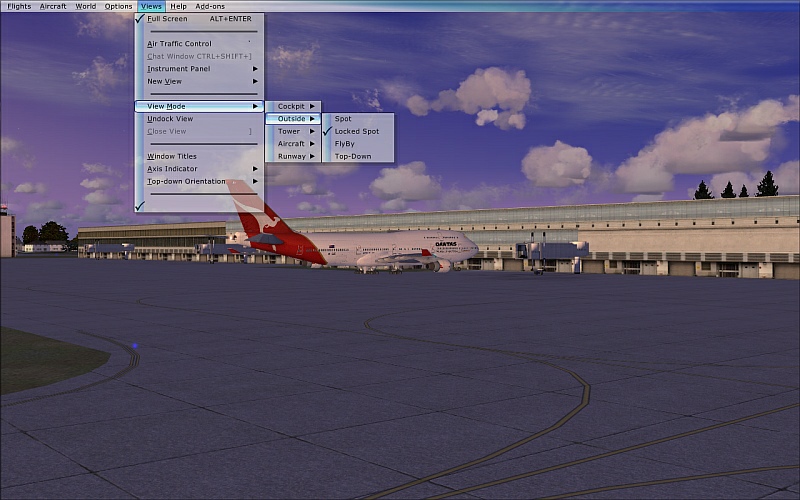
Task: Open the Options menu
Action: 118,6
